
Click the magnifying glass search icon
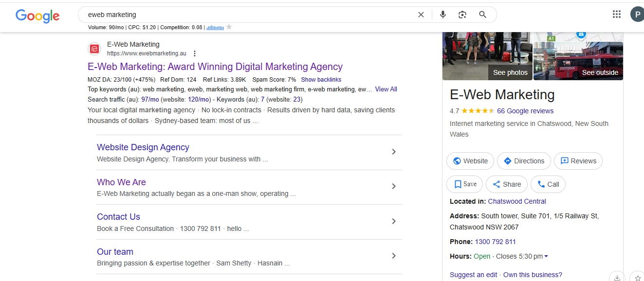[483, 15]
